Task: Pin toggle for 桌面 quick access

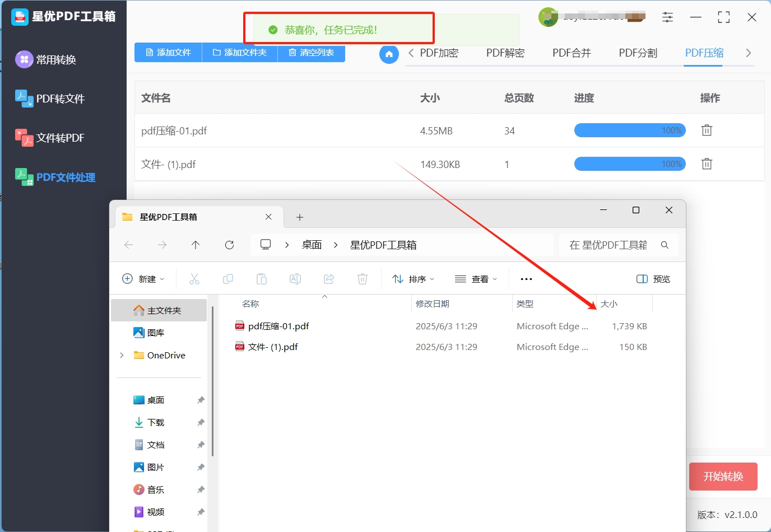Action: pos(201,400)
